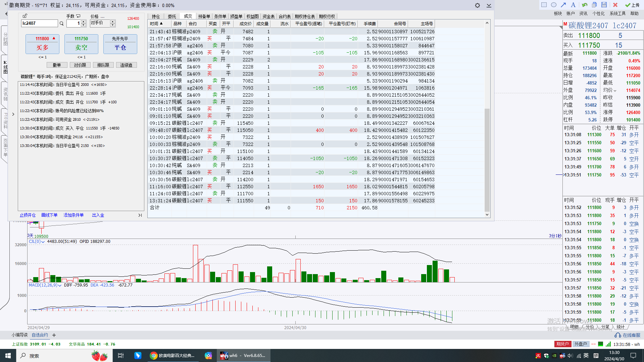Switch to the 资金表 tab
644x362 pixels.
(268, 16)
